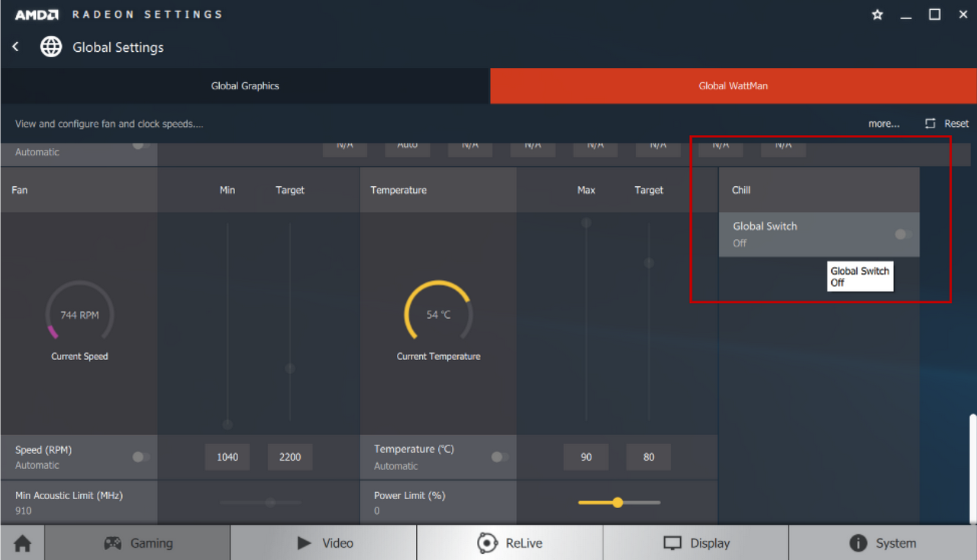Viewport: 977px width, 560px height.
Task: Click the Global Settings title text
Action: pyautogui.click(x=118, y=47)
